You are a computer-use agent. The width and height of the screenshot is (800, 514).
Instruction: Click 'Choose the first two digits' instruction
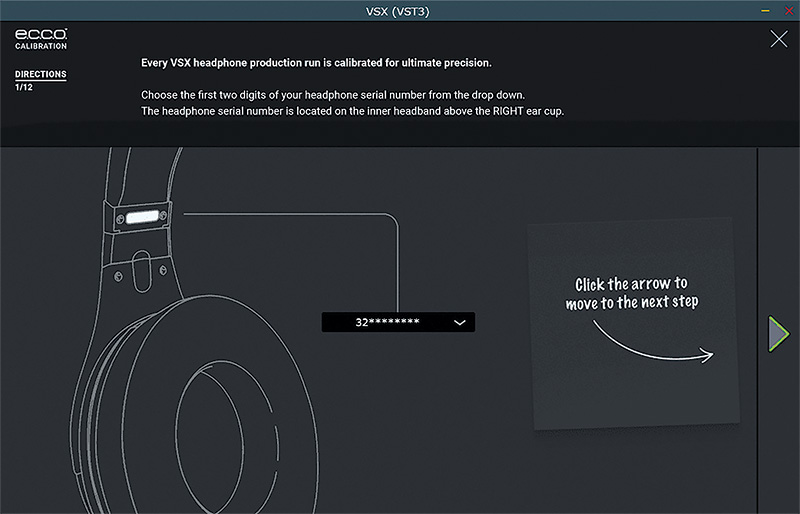click(x=333, y=95)
